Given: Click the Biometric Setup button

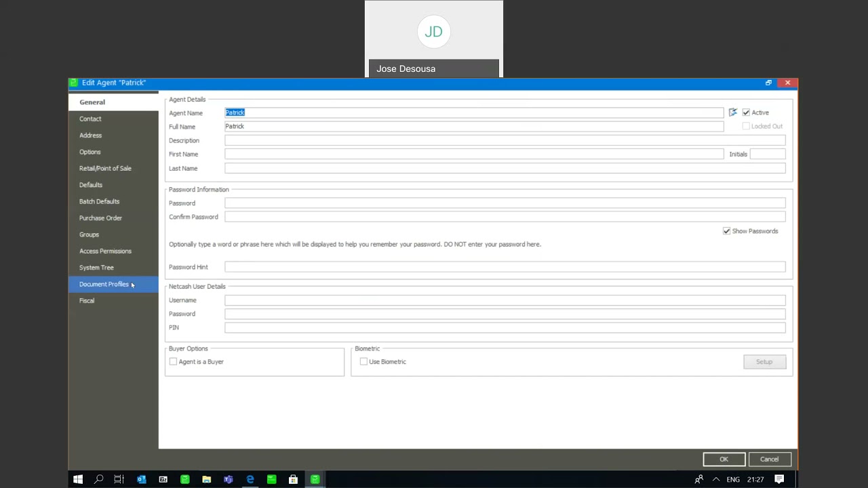Looking at the screenshot, I should click(x=764, y=362).
